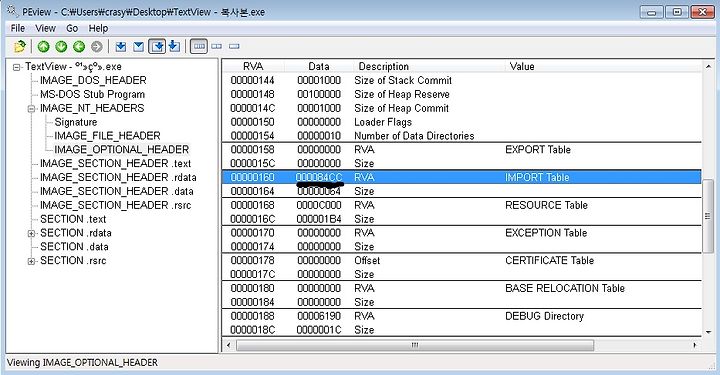
Task: Open the File menu
Action: 17,28
